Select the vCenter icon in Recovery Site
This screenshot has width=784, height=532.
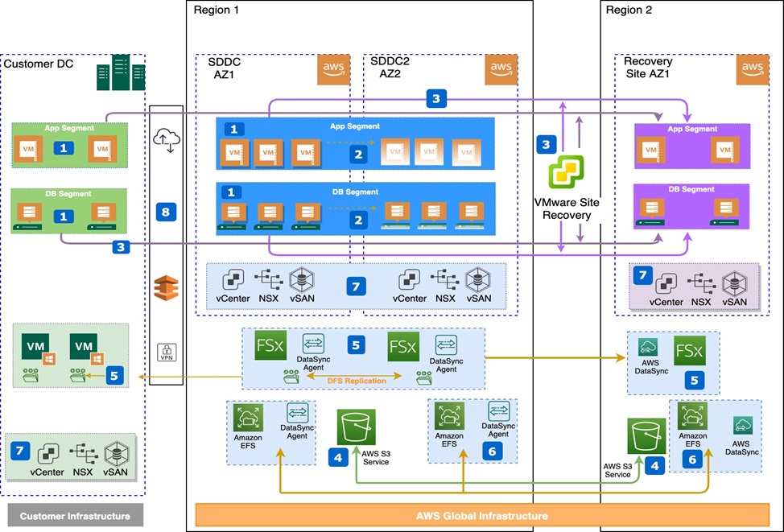tap(666, 282)
